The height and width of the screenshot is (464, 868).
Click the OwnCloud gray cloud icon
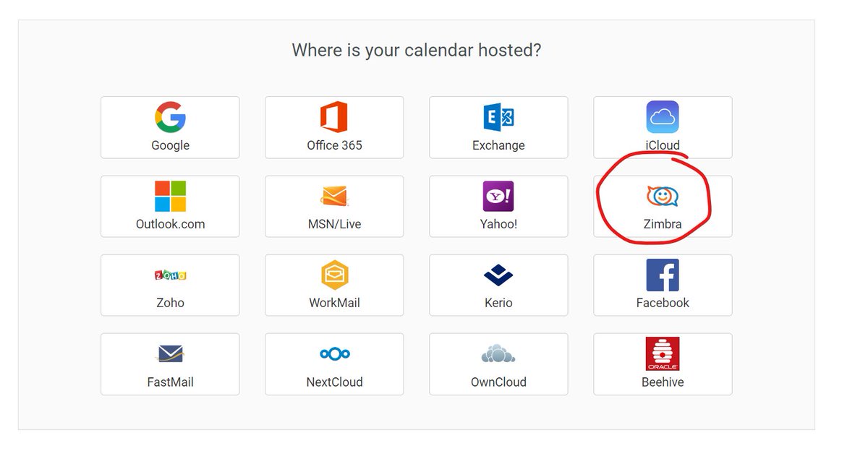pyautogui.click(x=498, y=354)
